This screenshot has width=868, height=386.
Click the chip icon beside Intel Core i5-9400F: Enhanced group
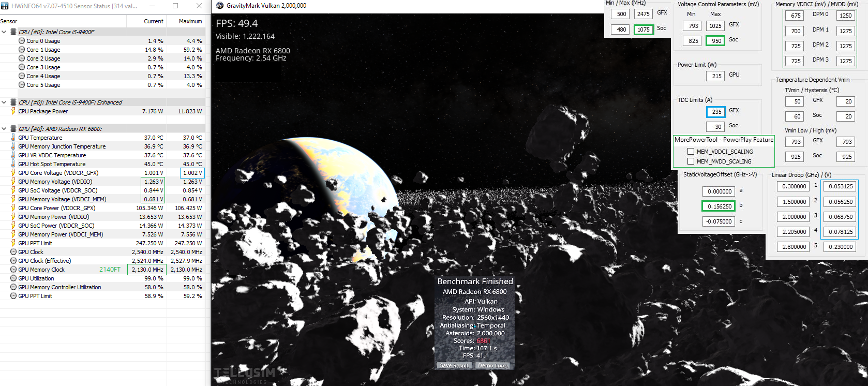13,102
